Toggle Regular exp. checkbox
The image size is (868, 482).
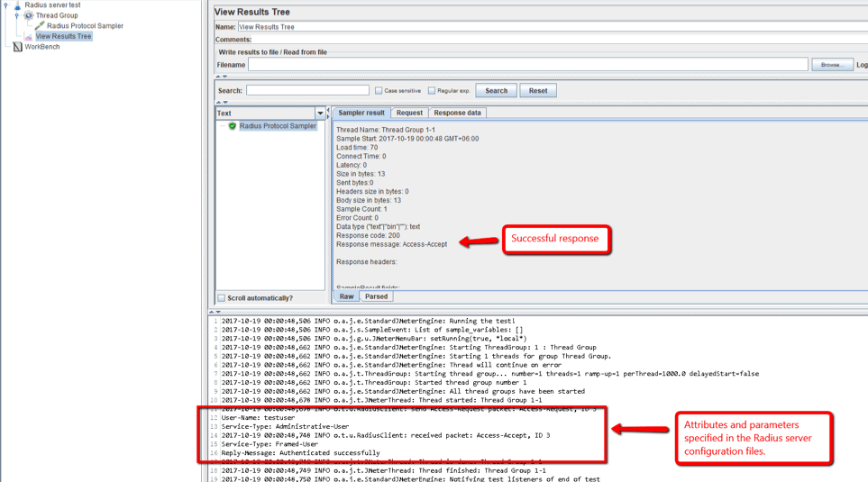(431, 91)
